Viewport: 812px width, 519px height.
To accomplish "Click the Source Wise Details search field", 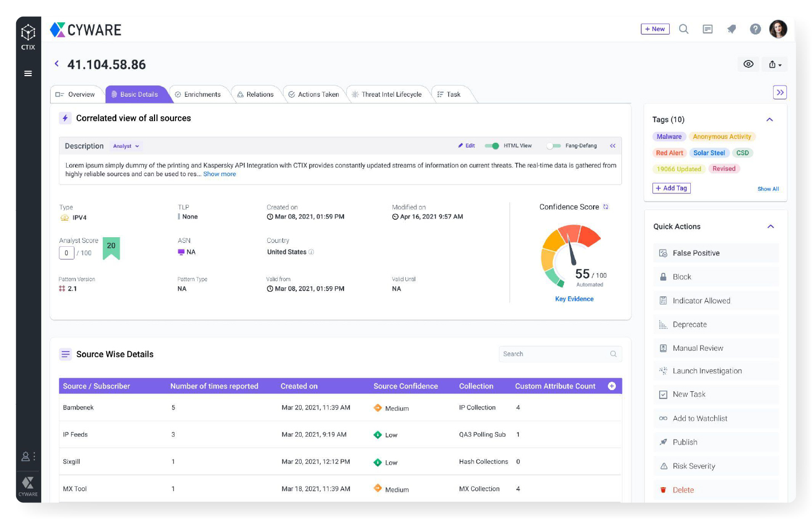I will (x=560, y=354).
